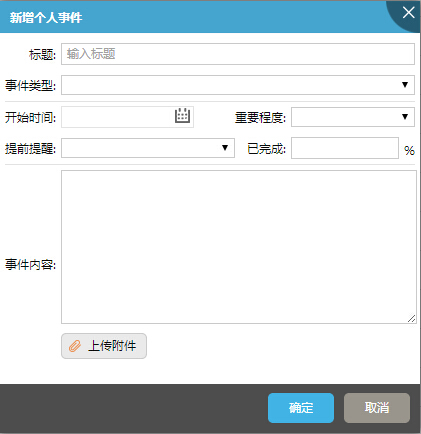Click the textarea resize grip corner
The image size is (421, 434).
pyautogui.click(x=412, y=318)
